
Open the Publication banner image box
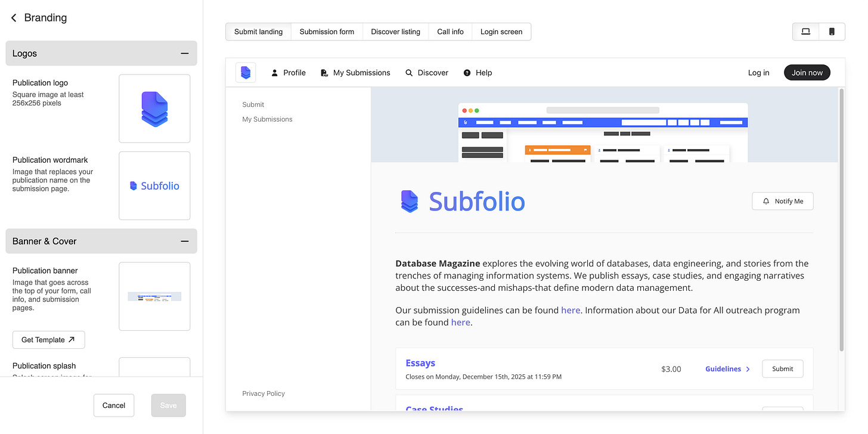154,296
